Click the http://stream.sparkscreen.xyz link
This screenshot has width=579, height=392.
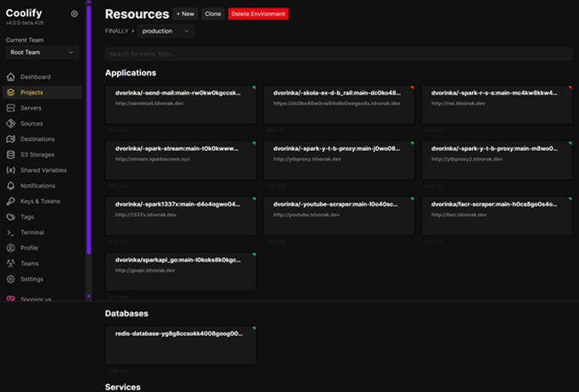coord(153,159)
